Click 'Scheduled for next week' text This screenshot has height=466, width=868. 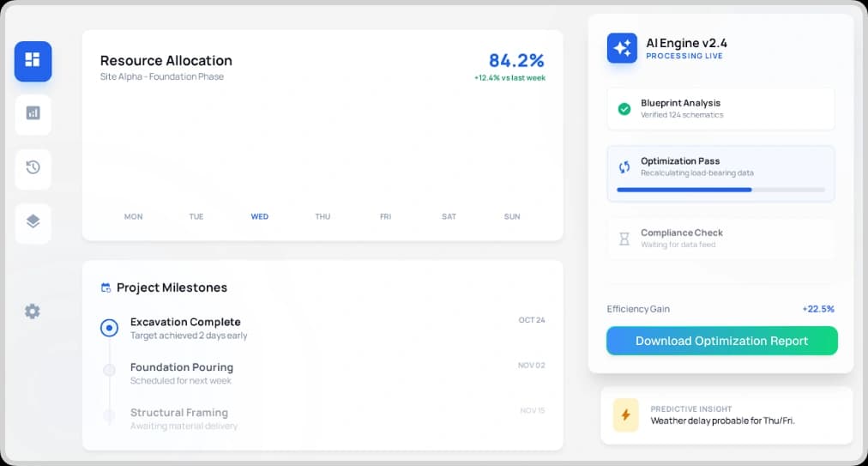[x=181, y=381]
